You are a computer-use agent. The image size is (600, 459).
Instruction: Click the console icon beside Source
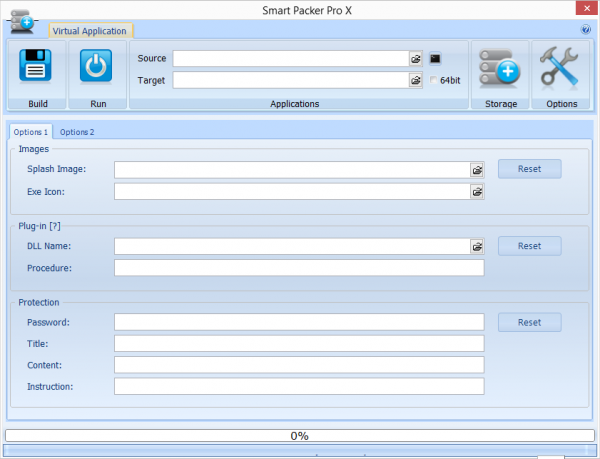[435, 59]
